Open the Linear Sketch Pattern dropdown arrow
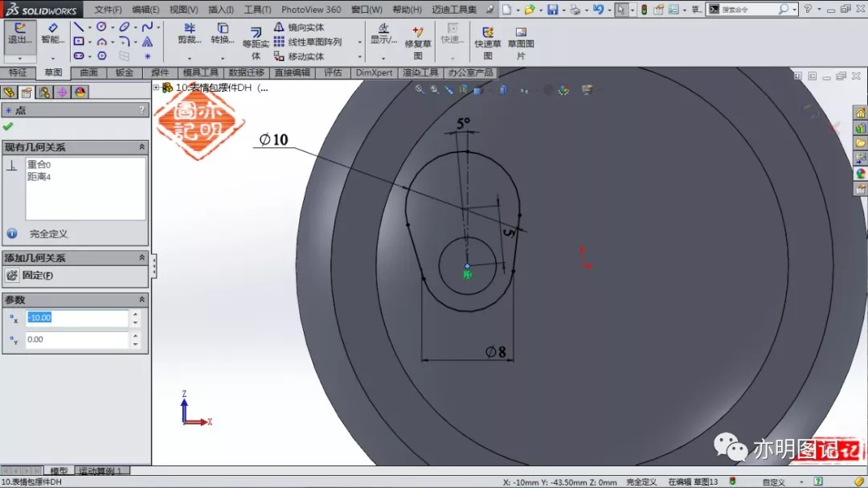This screenshot has height=488, width=868. (359, 42)
